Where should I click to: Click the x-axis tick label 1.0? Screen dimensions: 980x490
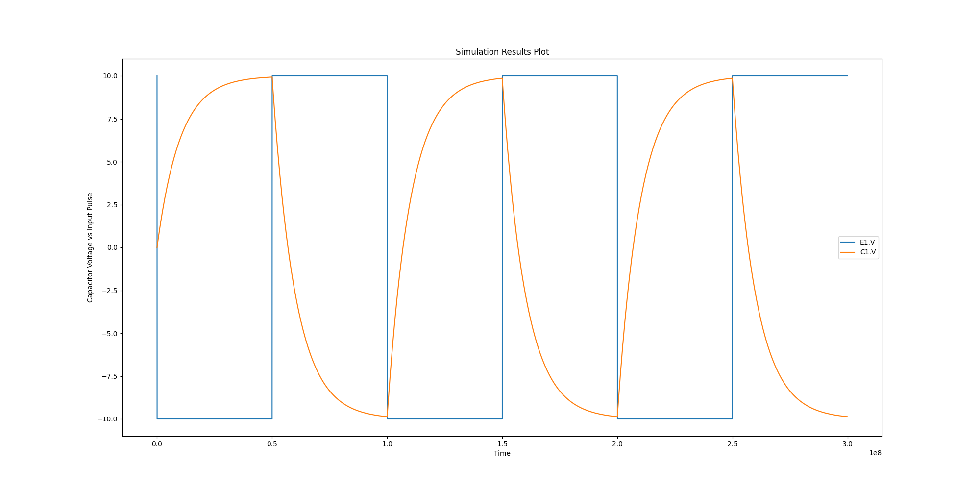coord(387,444)
